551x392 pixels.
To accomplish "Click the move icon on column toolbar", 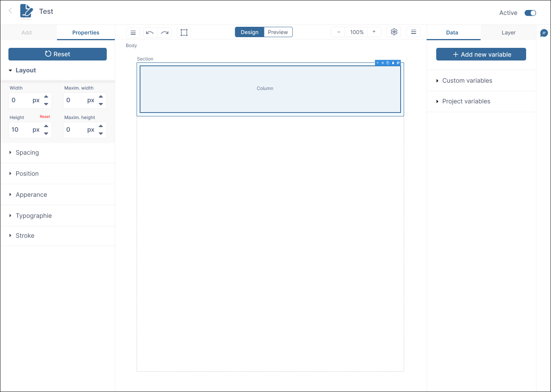I will click(383, 63).
